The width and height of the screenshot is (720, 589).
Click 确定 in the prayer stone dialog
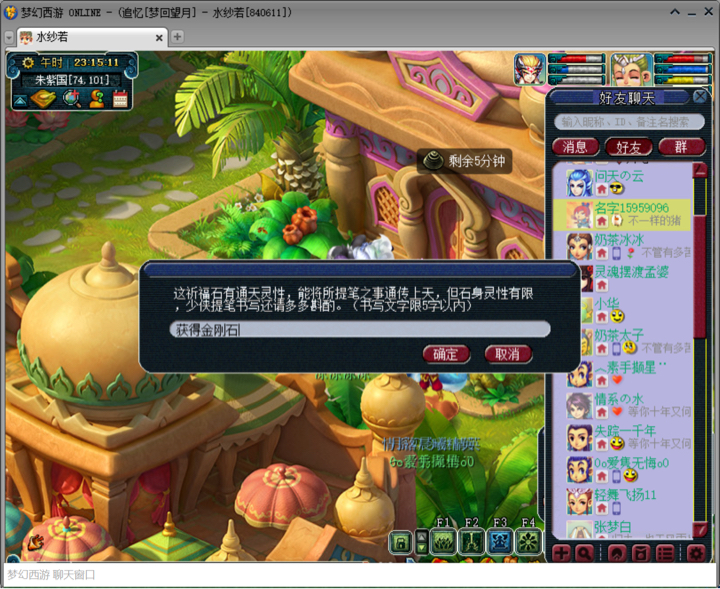pyautogui.click(x=446, y=354)
